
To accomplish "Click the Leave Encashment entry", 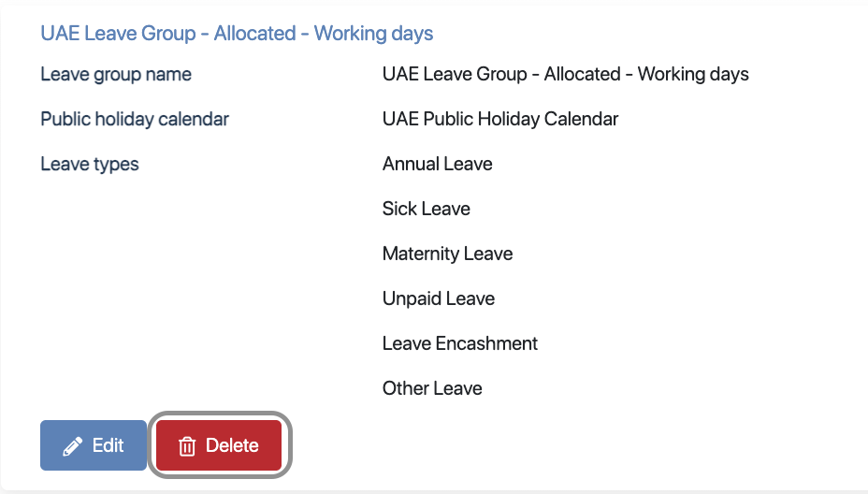I will pyautogui.click(x=460, y=343).
